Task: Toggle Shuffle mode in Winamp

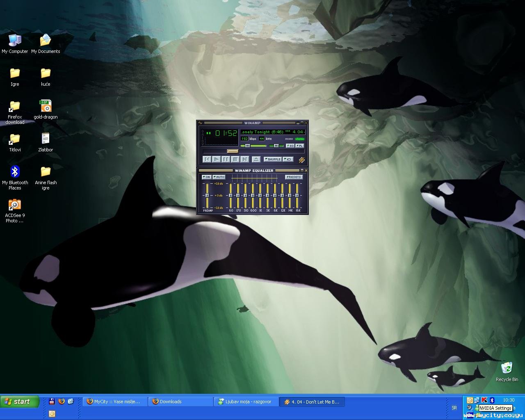Action: pyautogui.click(x=273, y=159)
